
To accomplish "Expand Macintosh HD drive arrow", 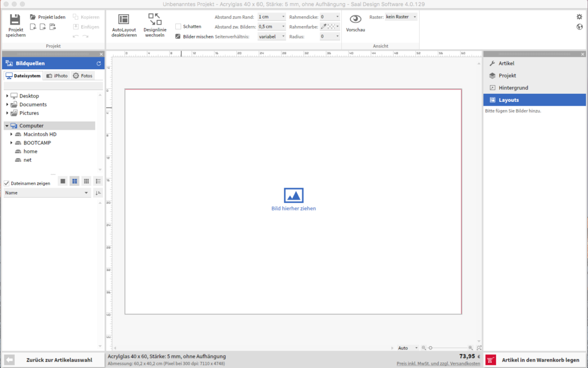I will tap(11, 135).
